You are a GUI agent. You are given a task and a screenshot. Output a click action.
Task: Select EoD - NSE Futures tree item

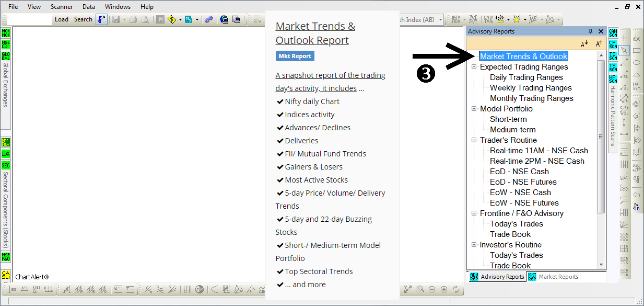pyautogui.click(x=523, y=182)
